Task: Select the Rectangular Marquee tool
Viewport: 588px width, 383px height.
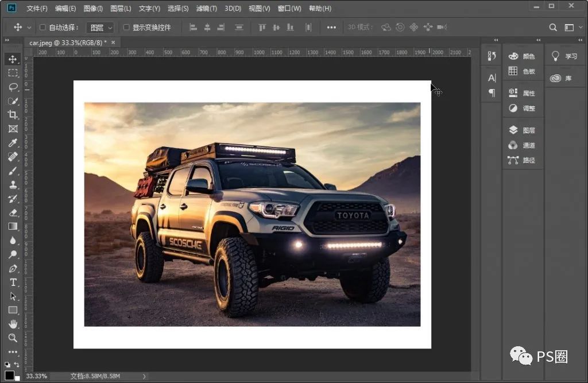Action: pyautogui.click(x=13, y=73)
